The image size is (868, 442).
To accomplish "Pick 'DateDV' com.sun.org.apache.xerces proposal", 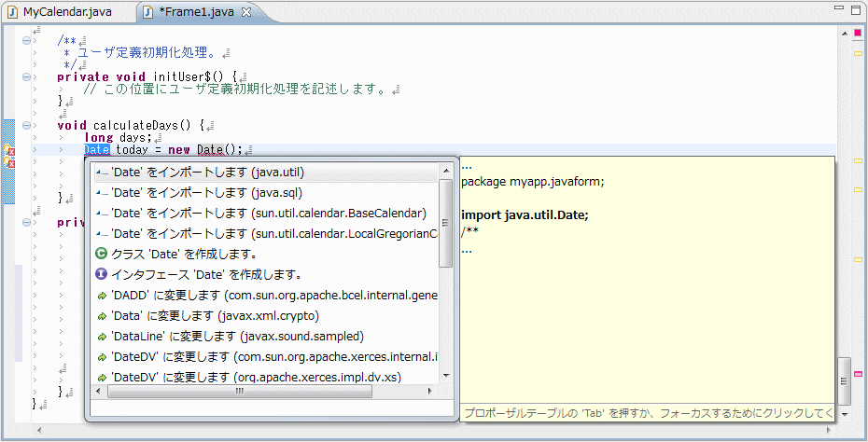I will pos(267,357).
